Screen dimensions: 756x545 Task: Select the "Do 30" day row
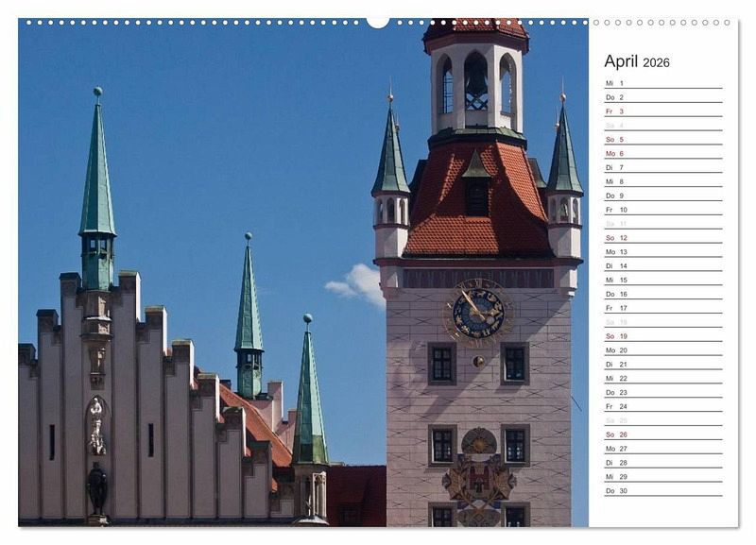pos(663,490)
